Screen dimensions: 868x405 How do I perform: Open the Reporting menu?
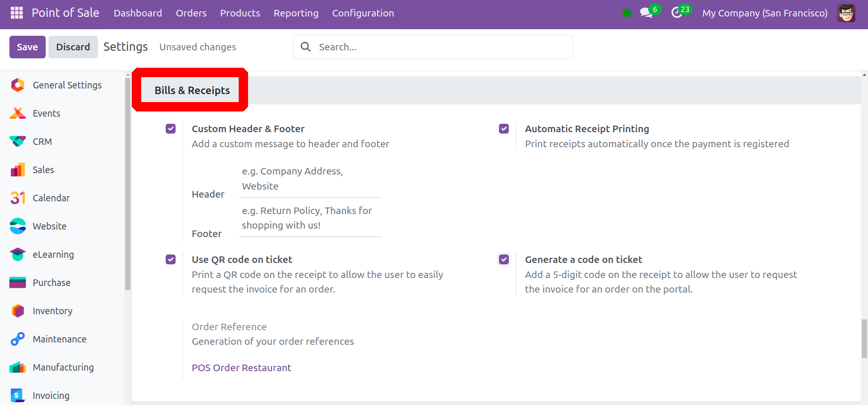coord(296,13)
